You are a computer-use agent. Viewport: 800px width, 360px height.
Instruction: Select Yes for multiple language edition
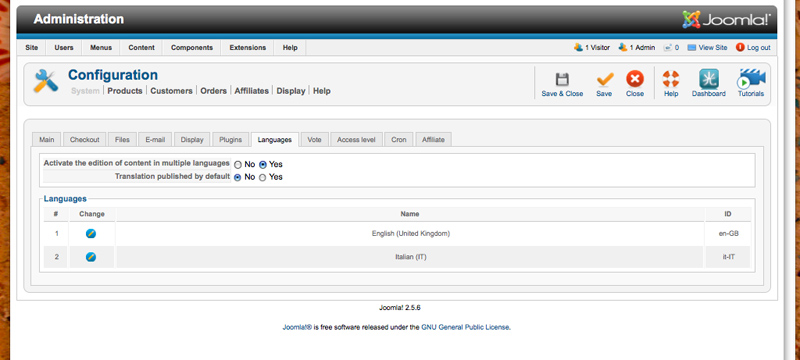click(263, 165)
